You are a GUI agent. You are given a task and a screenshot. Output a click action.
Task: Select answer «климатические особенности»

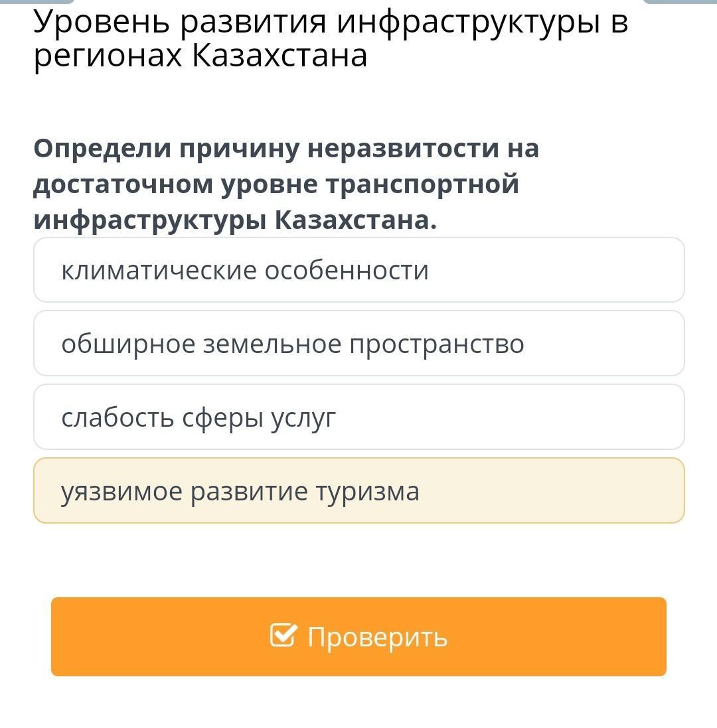click(359, 269)
